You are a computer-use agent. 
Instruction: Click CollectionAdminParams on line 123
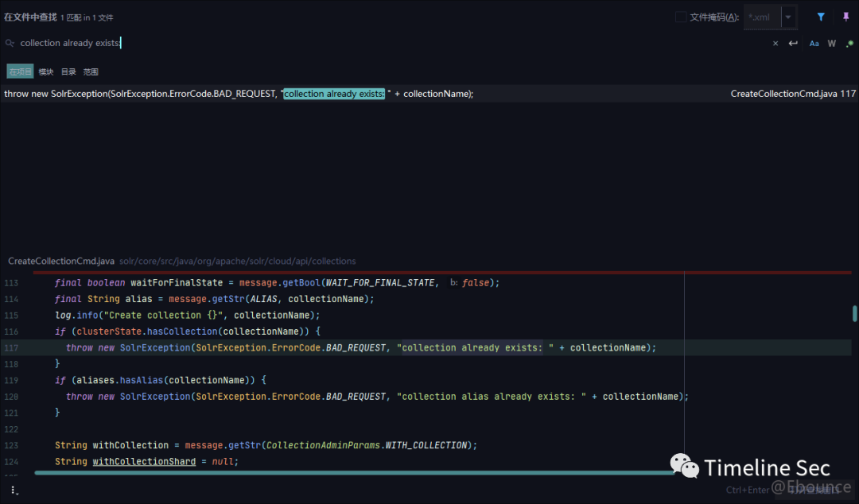click(x=323, y=445)
